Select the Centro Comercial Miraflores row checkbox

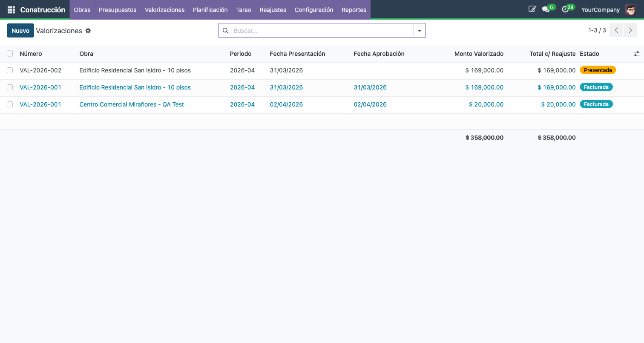coord(10,104)
